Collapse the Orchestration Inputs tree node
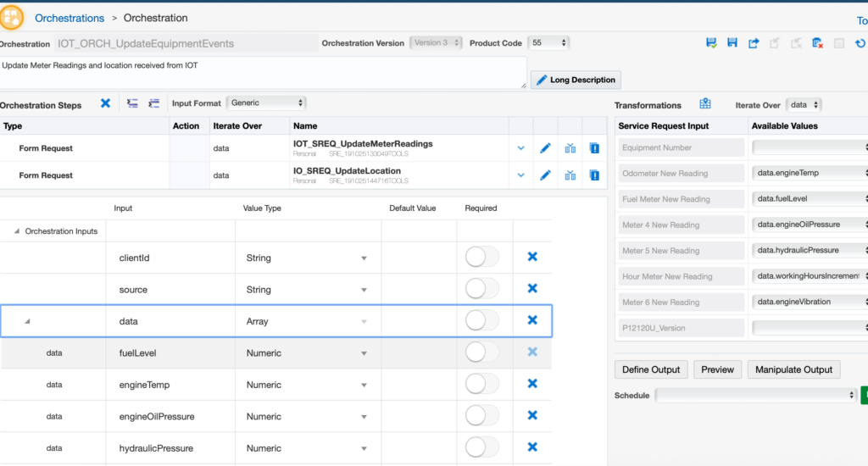 tap(17, 231)
